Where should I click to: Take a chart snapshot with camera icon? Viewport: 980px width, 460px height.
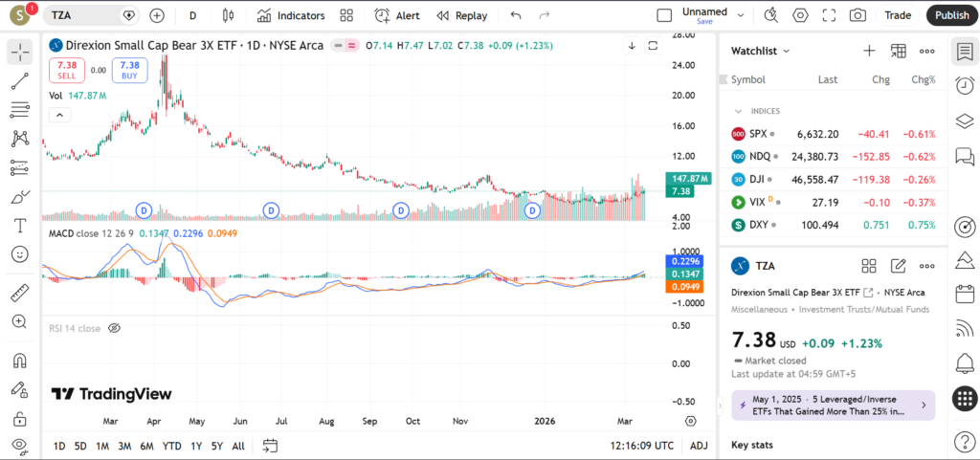click(858, 15)
